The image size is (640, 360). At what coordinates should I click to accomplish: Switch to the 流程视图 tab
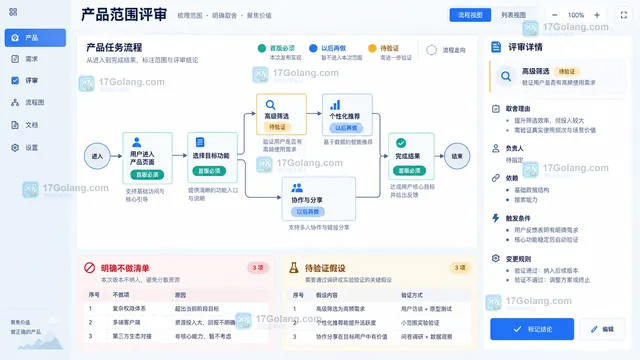[470, 15]
